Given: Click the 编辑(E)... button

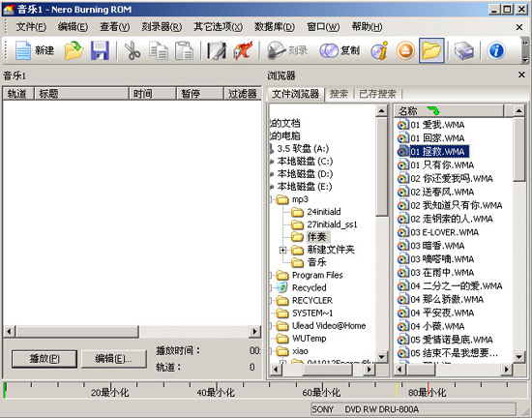Looking at the screenshot, I should pyautogui.click(x=113, y=359).
